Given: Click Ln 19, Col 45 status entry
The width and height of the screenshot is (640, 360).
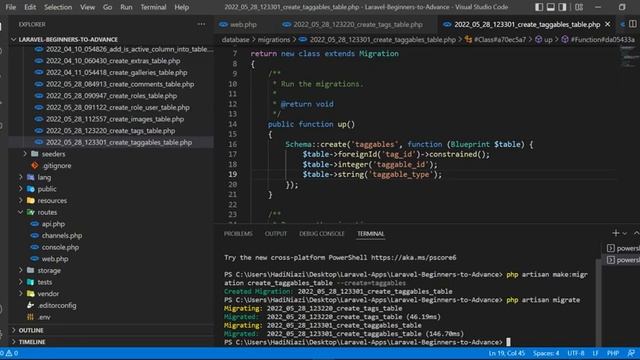Looking at the screenshot, I should click(506, 353).
